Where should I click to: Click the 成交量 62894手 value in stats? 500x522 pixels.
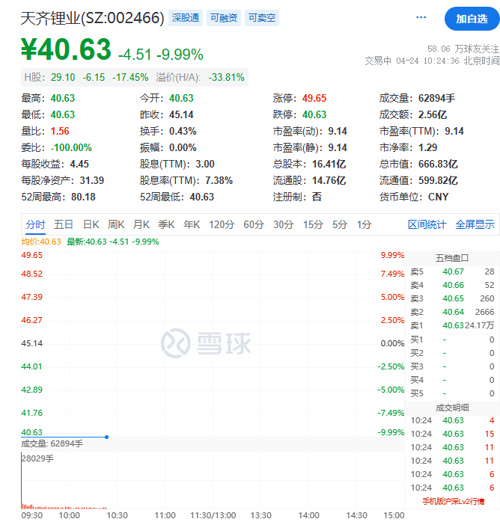436,98
